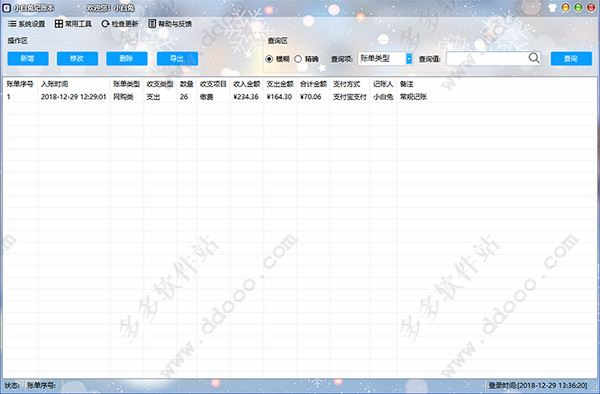Select the ¥70.06 total cell

310,97
